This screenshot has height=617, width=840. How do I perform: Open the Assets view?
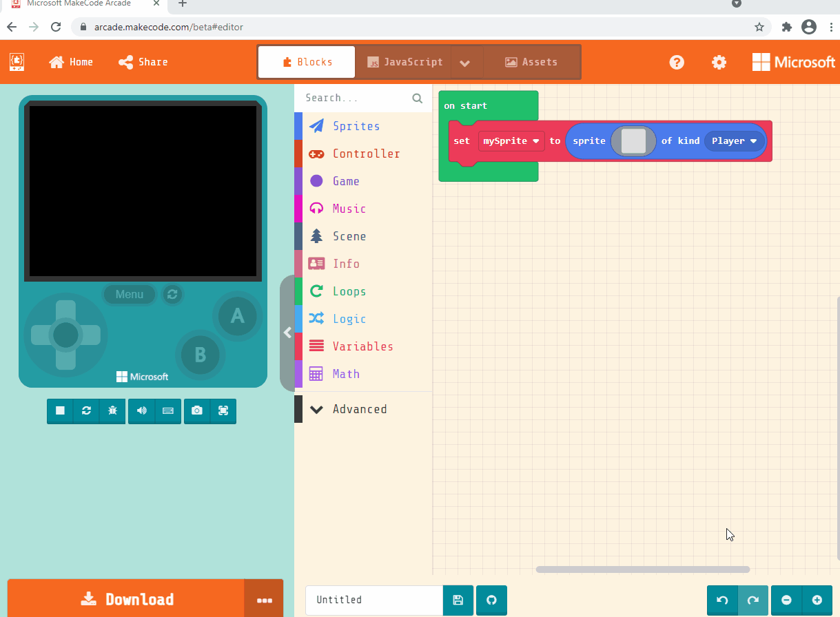pyautogui.click(x=531, y=61)
